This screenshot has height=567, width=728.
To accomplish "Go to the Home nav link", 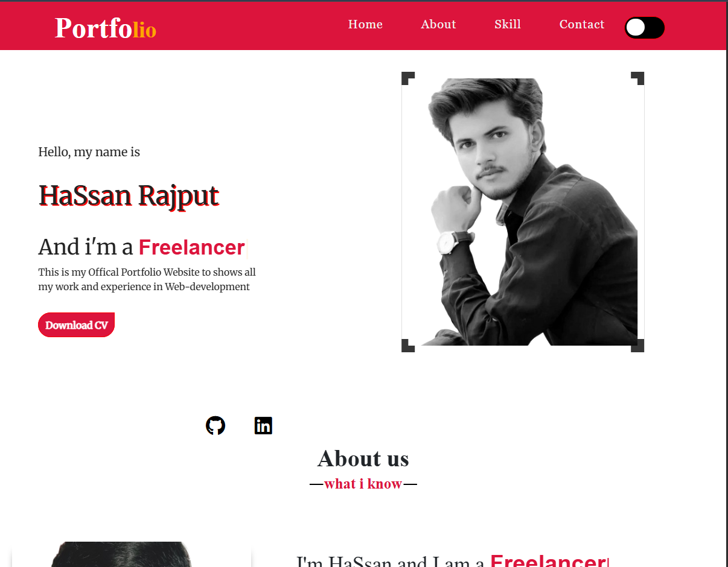I will (365, 25).
